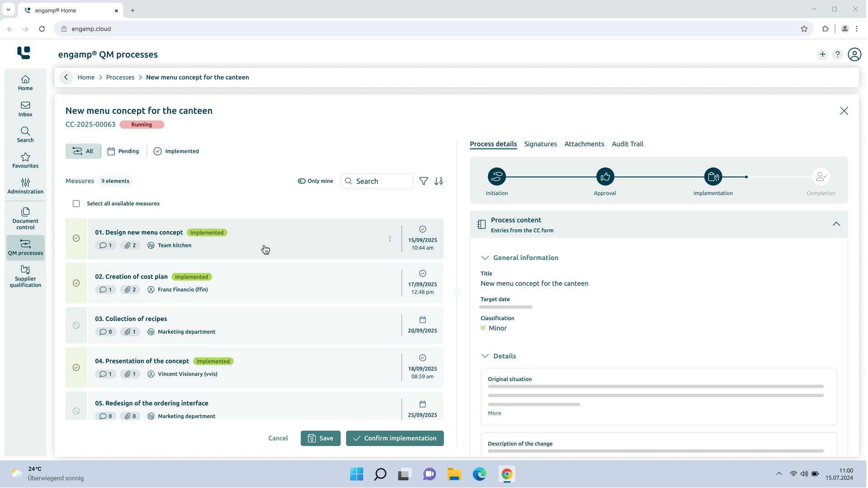Open attachments of Creation of cost plan
Screen dimensions: 868x488
[x=131, y=290]
